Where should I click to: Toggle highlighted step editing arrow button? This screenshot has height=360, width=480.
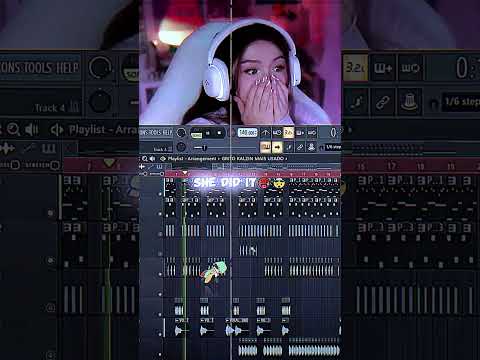click(277, 147)
